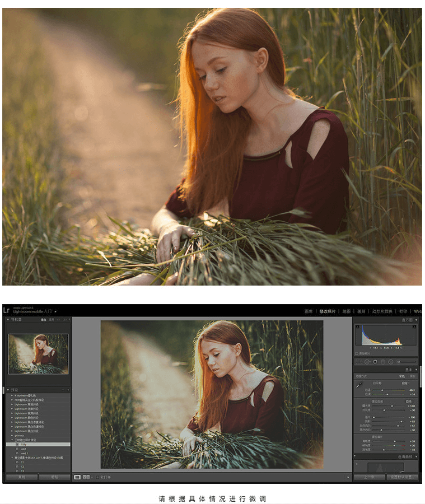Image resolution: width=425 pixels, height=504 pixels.
Task: Collapse the JAY LAY preset folder
Action: (12, 458)
